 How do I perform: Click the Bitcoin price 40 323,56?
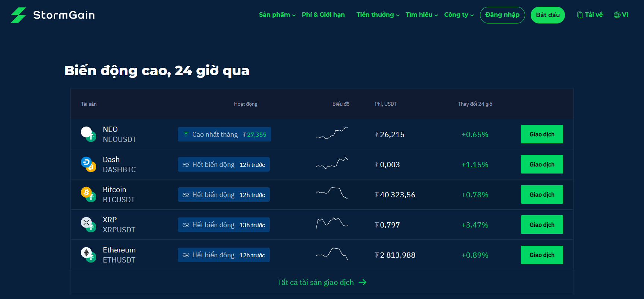[395, 195]
